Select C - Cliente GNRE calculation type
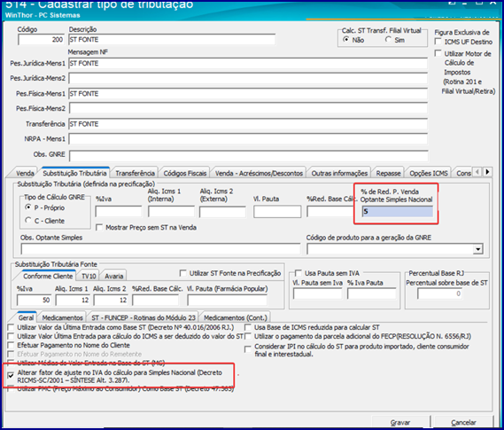Viewport: 504px width, 430px height. tap(28, 220)
